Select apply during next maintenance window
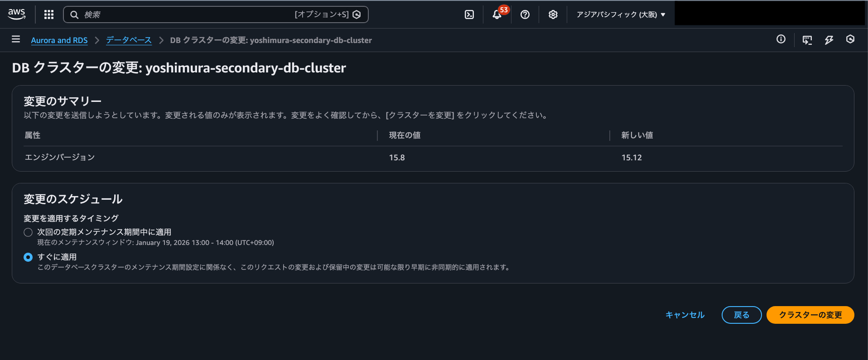 pyautogui.click(x=28, y=232)
